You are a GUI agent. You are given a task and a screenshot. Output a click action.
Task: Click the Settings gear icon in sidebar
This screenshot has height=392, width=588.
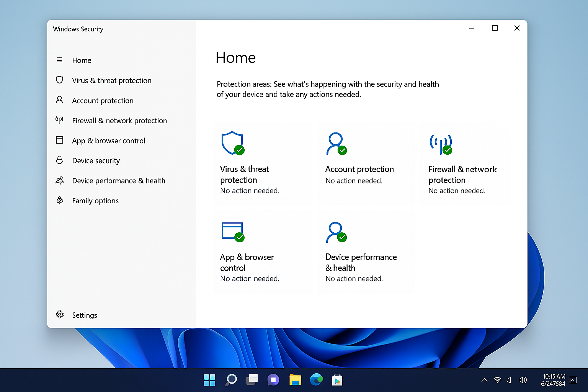click(x=60, y=314)
